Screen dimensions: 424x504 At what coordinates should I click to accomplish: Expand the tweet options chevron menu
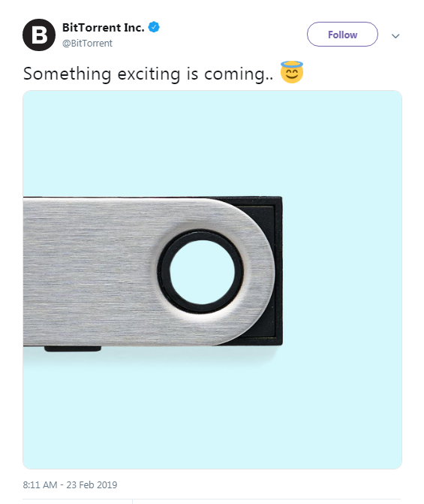click(395, 36)
